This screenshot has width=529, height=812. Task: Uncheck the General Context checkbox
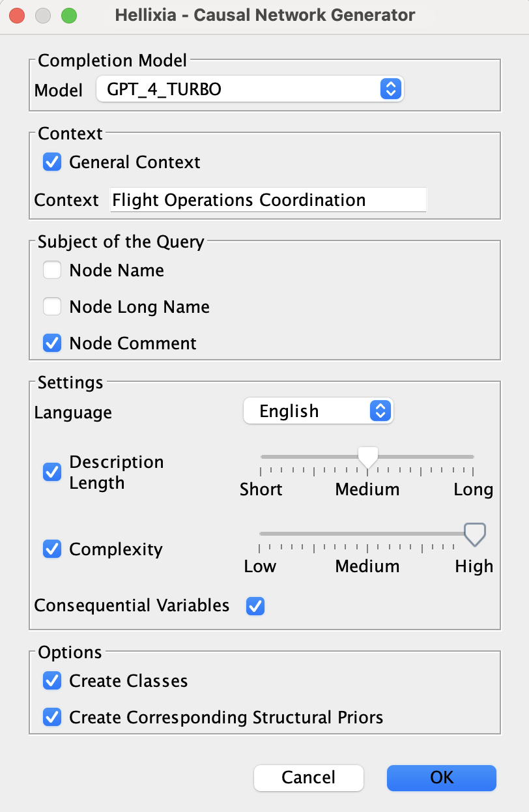click(52, 162)
